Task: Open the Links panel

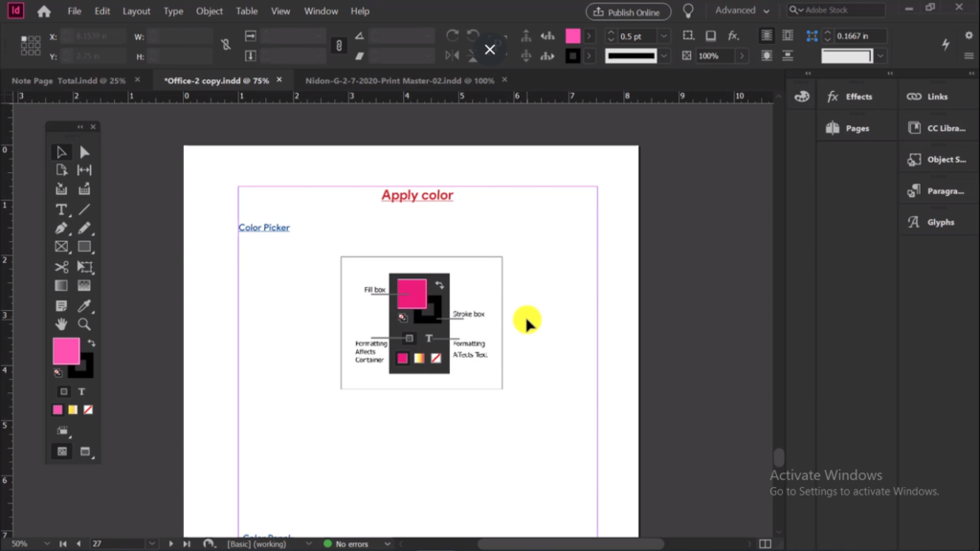Action: click(928, 97)
